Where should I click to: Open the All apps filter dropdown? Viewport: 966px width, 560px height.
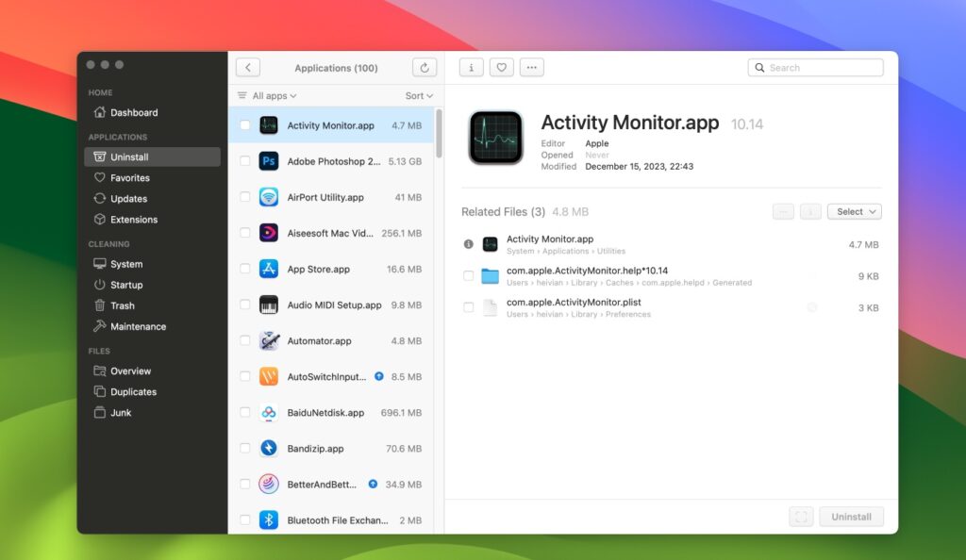click(267, 95)
